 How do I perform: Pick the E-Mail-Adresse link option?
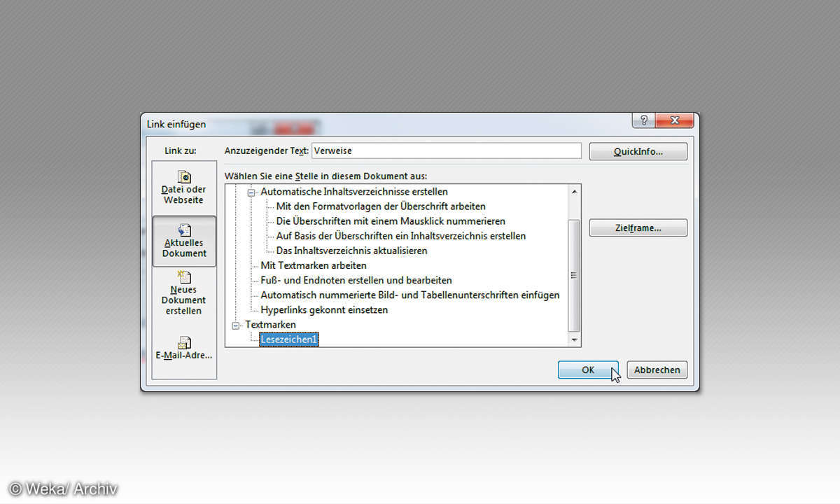coord(184,349)
